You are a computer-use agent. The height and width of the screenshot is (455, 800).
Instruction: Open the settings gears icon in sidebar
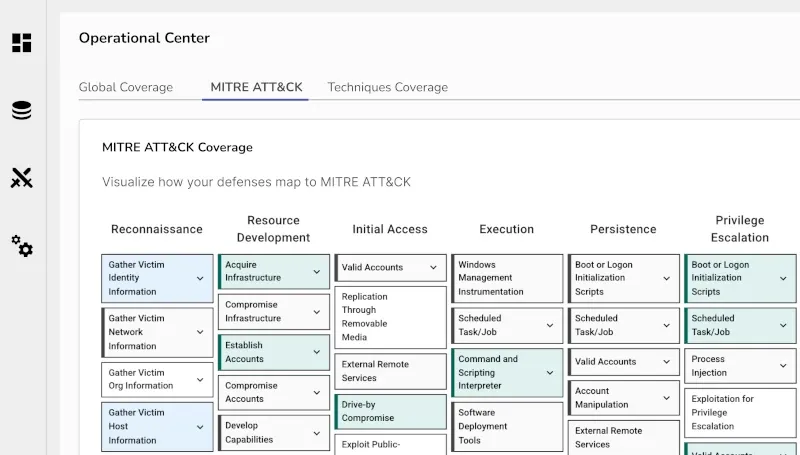pyautogui.click(x=22, y=246)
